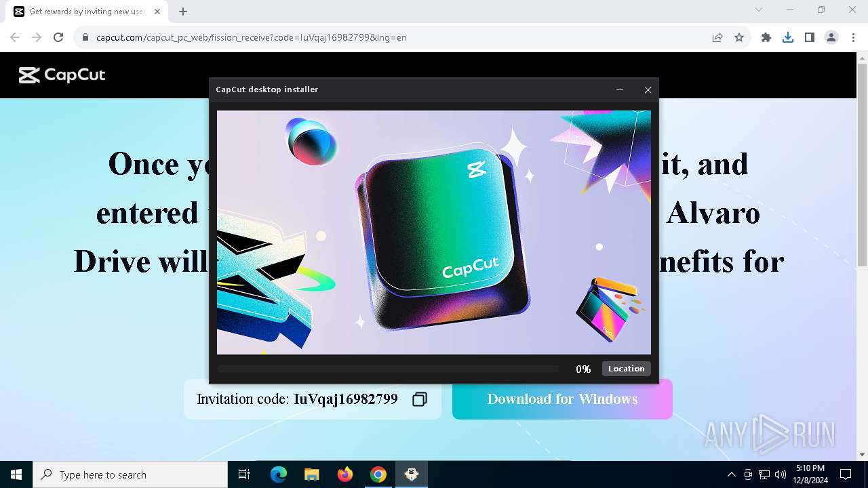This screenshot has width=868, height=488.
Task: Open the Chrome extensions puzzle icon
Action: point(766,37)
